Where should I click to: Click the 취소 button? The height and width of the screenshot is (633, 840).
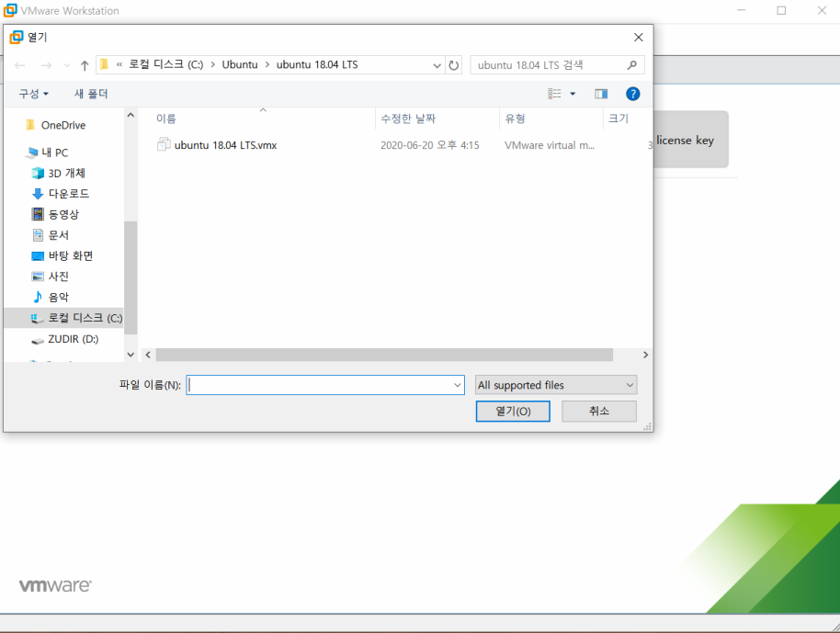tap(599, 412)
